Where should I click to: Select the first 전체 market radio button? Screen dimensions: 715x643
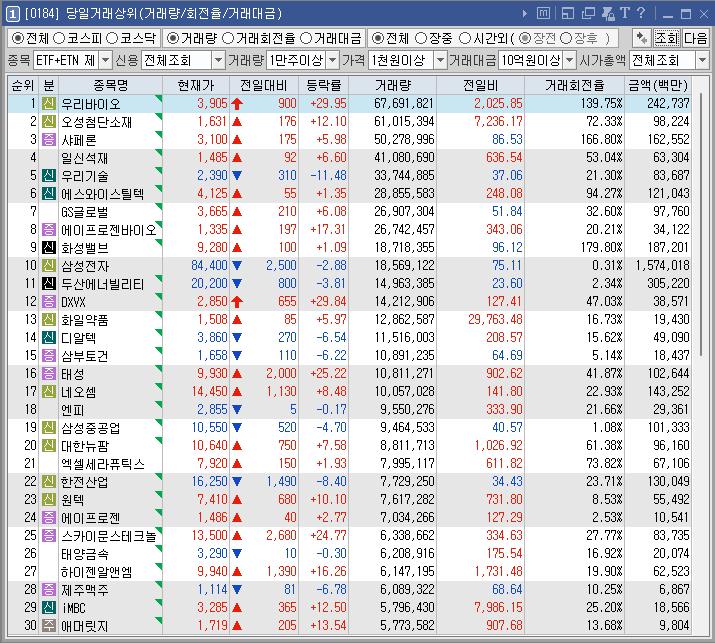pos(18,39)
